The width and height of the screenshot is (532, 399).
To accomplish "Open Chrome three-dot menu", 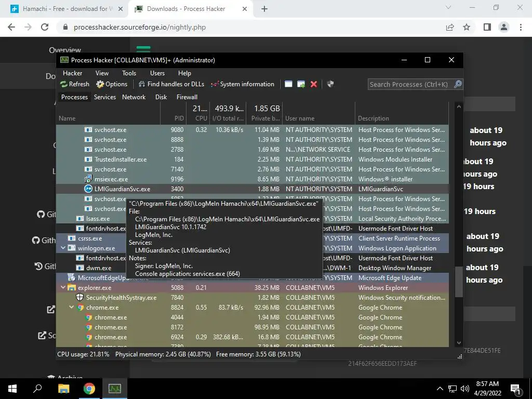I will pos(521,27).
